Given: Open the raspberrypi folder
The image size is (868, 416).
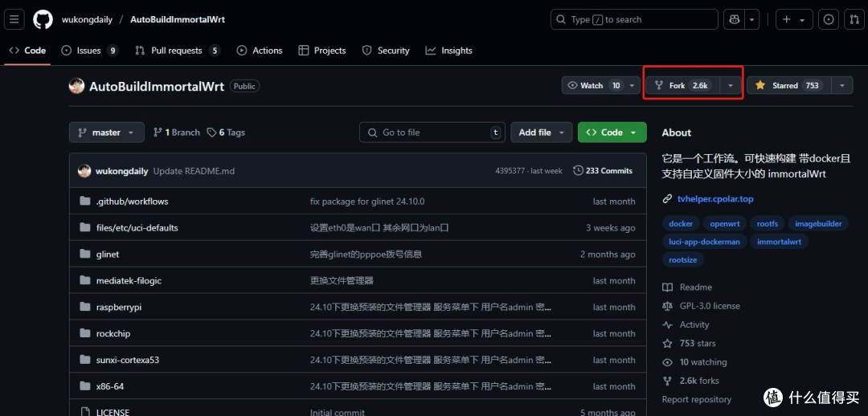Looking at the screenshot, I should click(119, 307).
